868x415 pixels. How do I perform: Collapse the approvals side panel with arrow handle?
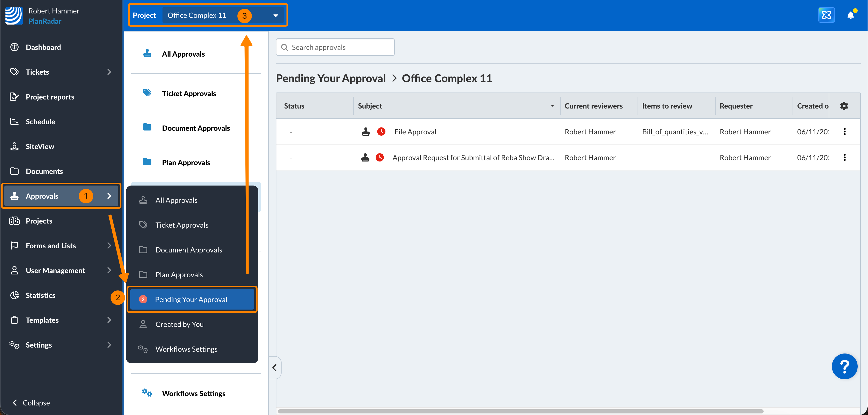275,367
